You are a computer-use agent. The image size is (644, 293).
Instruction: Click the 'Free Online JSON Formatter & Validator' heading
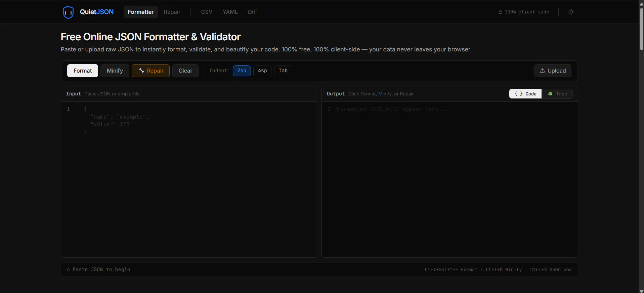click(151, 37)
